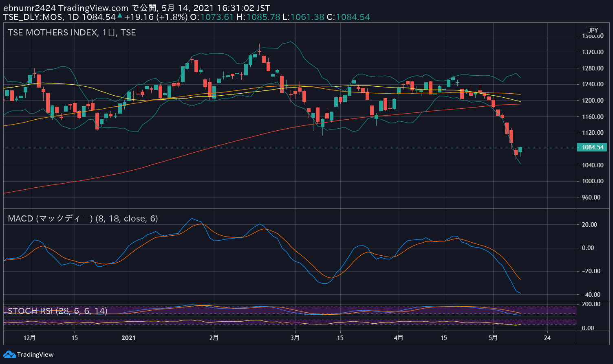Click the close value C:1084.54

coord(348,17)
